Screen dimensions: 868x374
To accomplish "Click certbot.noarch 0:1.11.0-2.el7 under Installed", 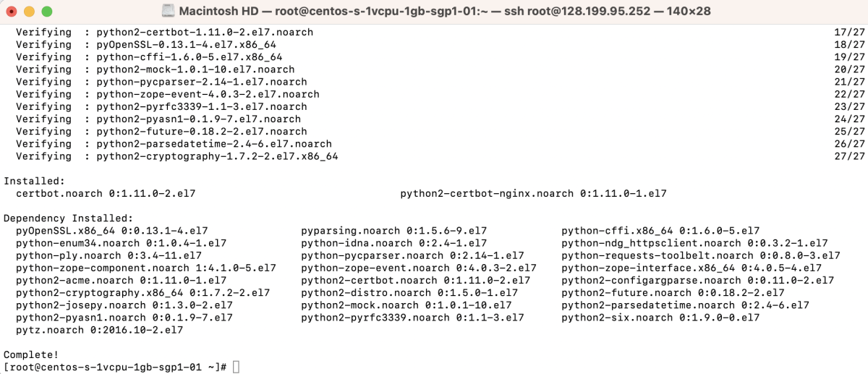I will click(x=106, y=194).
